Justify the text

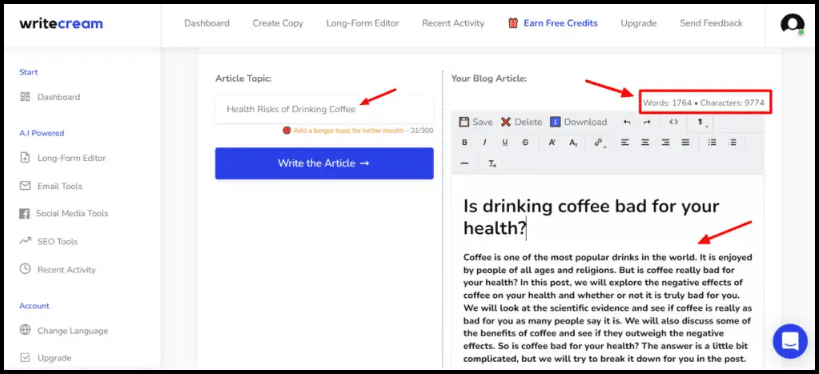tap(685, 142)
